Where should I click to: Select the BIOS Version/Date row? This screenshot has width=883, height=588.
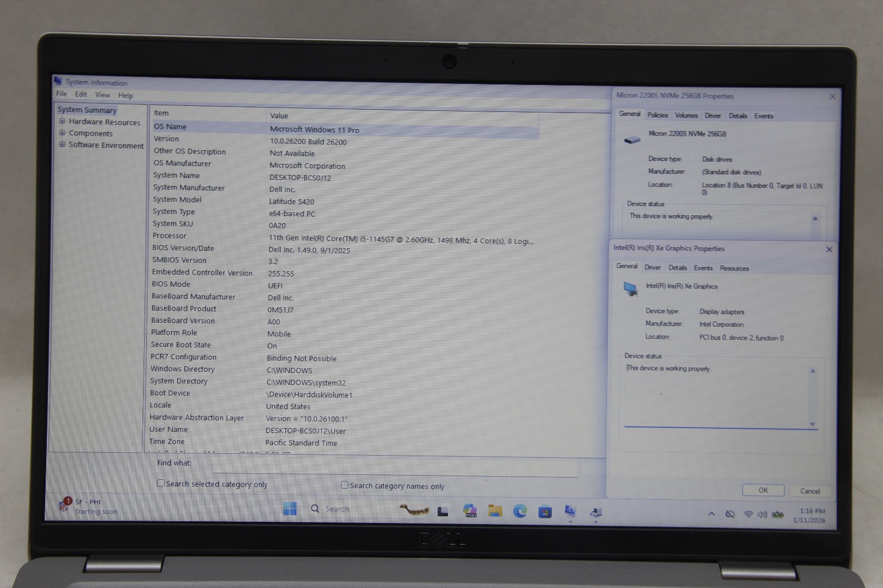pyautogui.click(x=344, y=249)
